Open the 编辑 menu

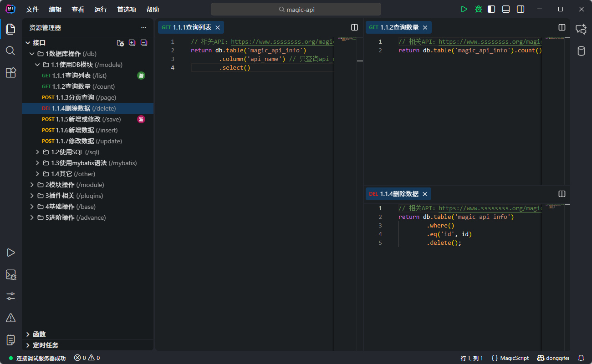[x=55, y=10]
